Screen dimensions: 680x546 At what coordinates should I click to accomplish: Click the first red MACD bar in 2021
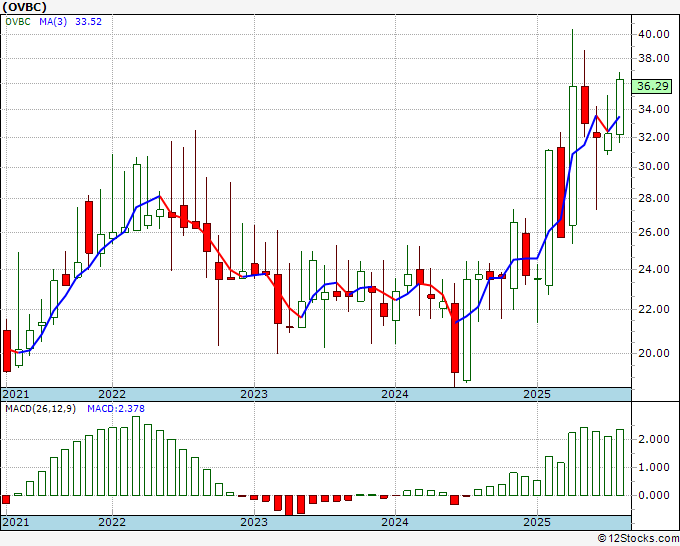point(6,499)
